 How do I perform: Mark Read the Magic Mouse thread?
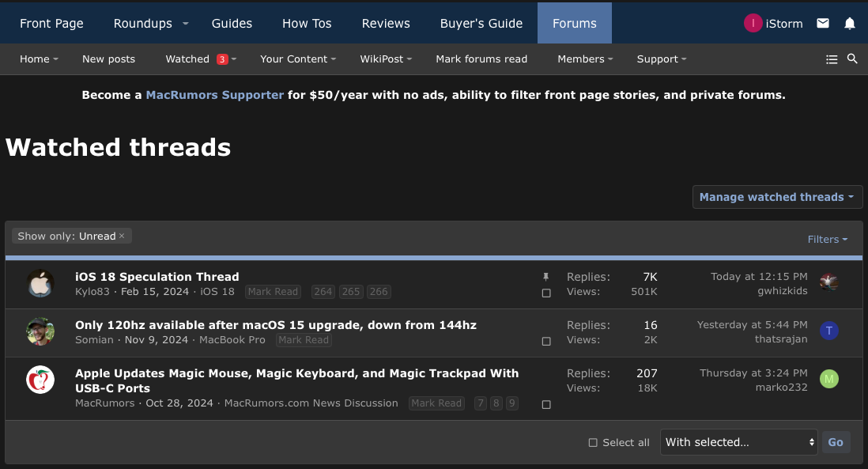[x=436, y=403]
